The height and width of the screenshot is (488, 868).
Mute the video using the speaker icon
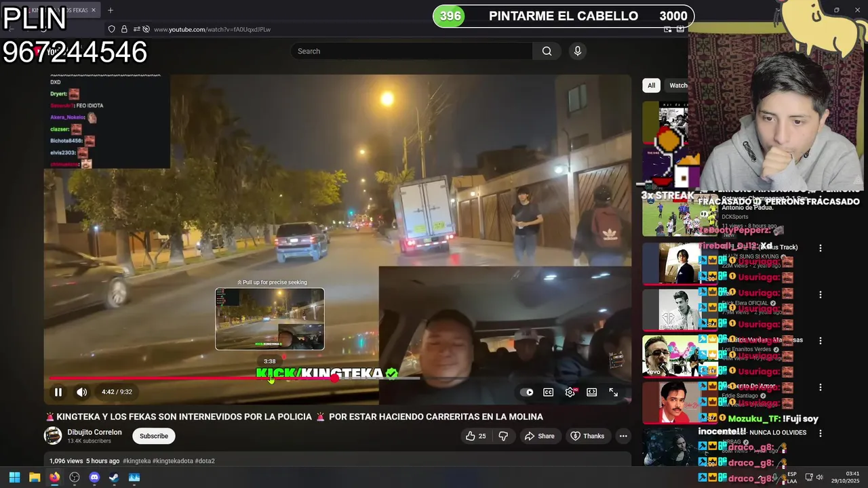(x=82, y=392)
